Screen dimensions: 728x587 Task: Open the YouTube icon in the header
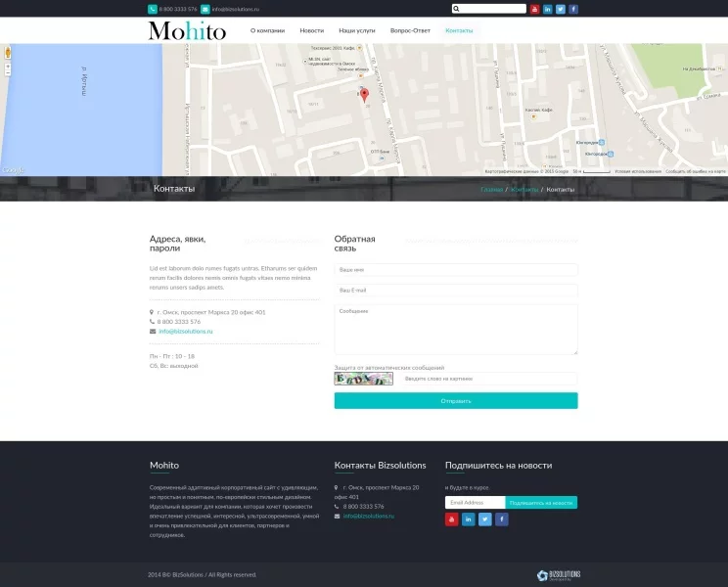535,9
